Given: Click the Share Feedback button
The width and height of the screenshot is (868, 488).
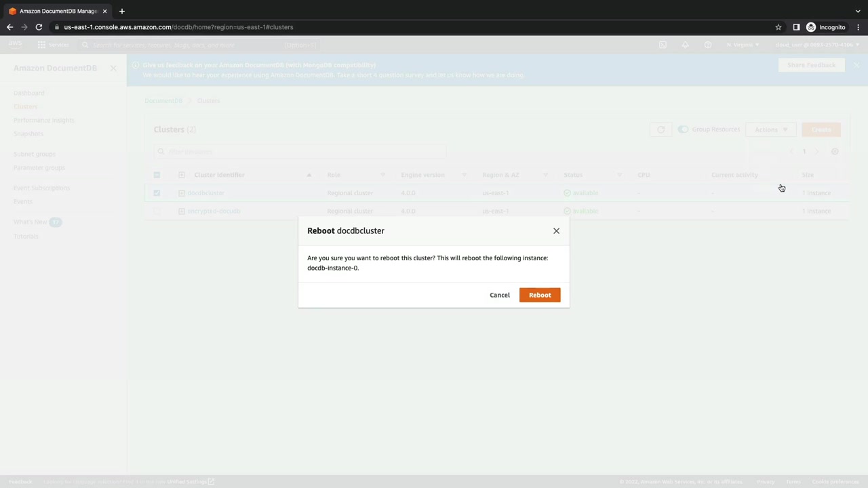Looking at the screenshot, I should pyautogui.click(x=811, y=65).
